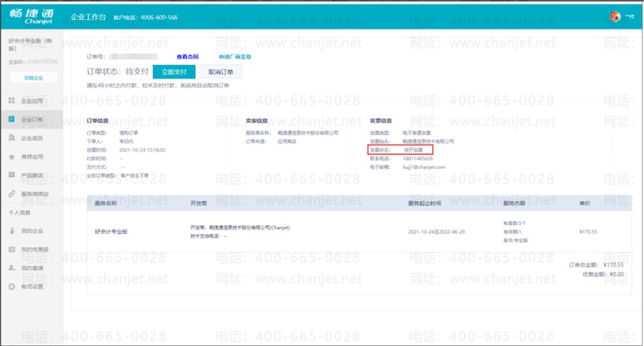Open 我的邀请 page
This screenshot has width=644, height=346.
point(31,267)
